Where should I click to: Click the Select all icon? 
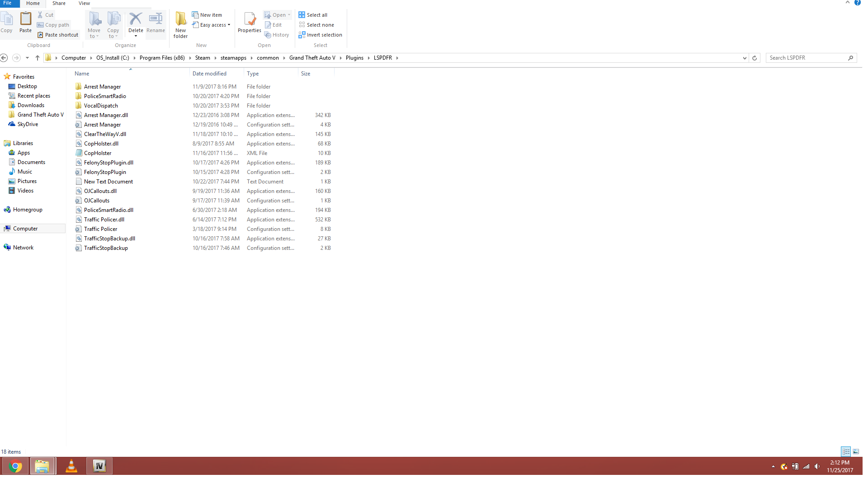coord(302,15)
